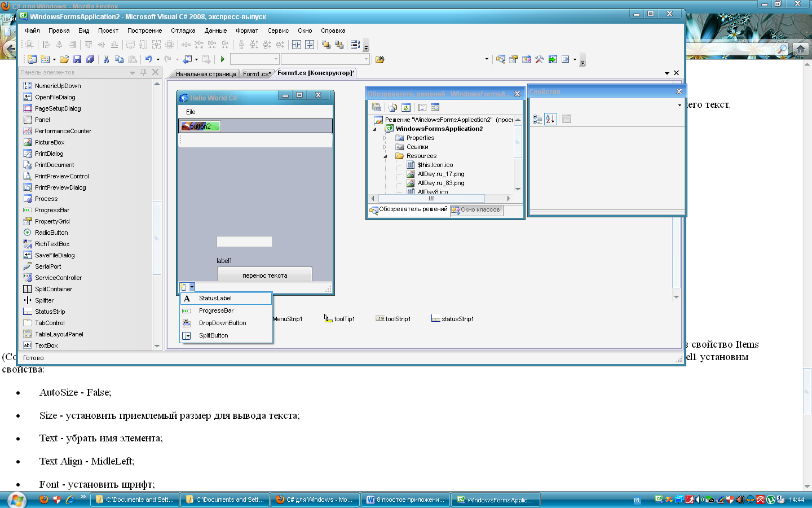This screenshot has width=812, height=508.
Task: Select StatusLabel from the dropdown list
Action: pyautogui.click(x=226, y=298)
